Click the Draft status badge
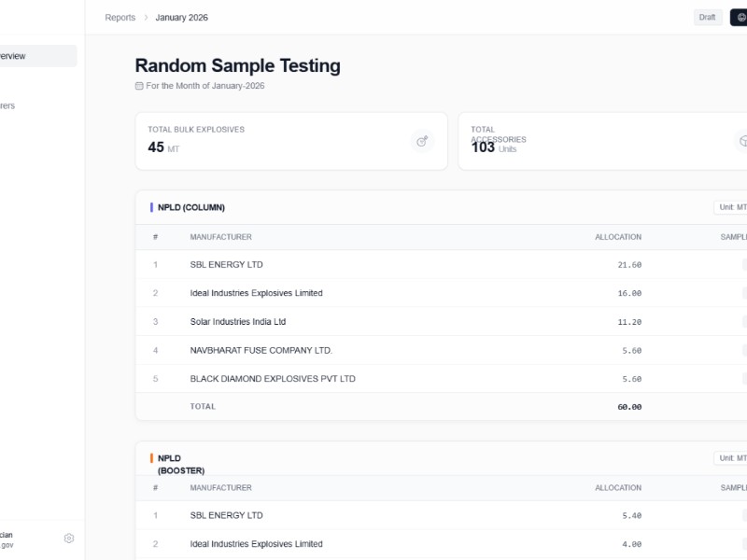Viewport: 747px width, 560px height. (x=708, y=18)
